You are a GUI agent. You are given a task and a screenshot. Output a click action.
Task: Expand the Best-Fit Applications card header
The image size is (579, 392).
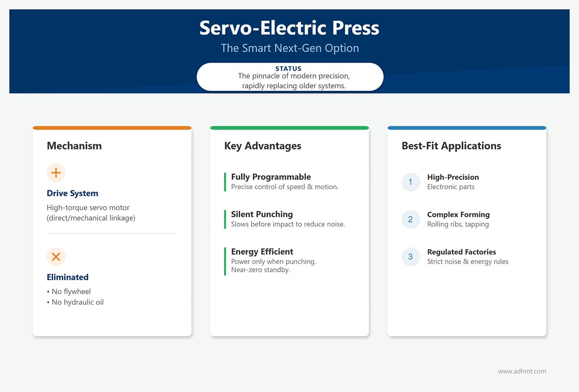(x=451, y=146)
